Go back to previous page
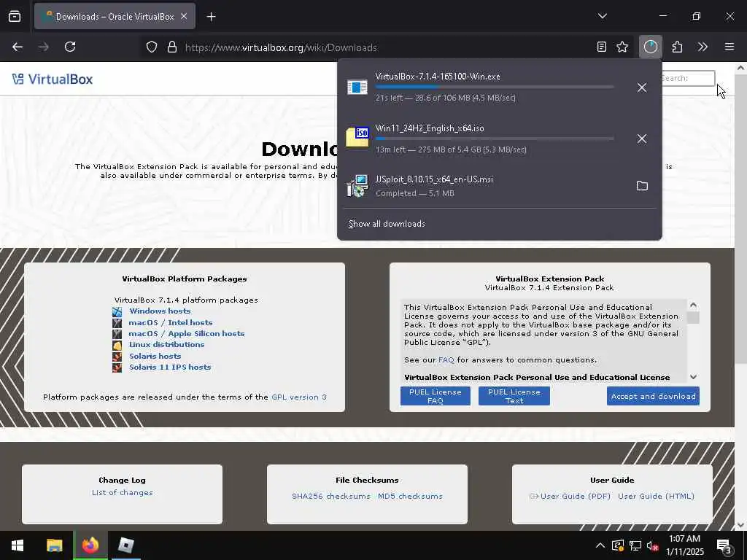The image size is (747, 560). [x=18, y=47]
